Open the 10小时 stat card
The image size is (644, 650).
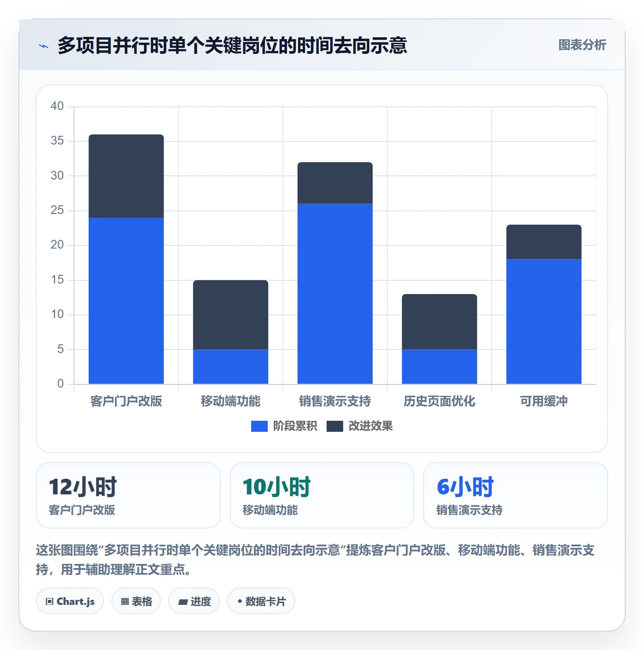click(x=322, y=495)
